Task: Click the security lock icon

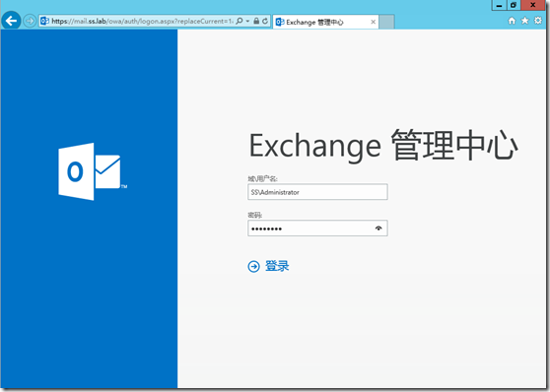Action: 256,21
